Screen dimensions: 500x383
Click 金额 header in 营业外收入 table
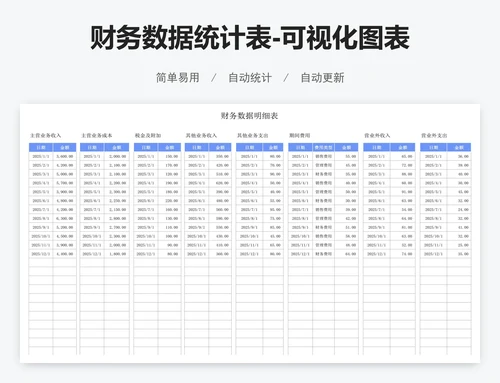coord(403,147)
